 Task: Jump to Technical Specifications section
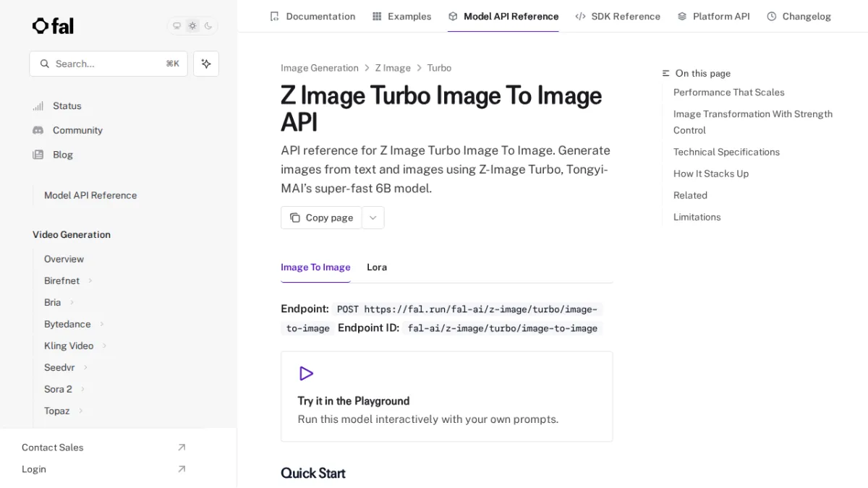click(x=726, y=152)
